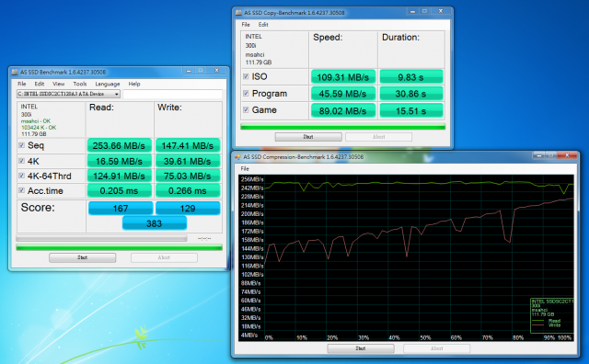Toggle the 4K-64Thrd test checkbox
Viewport: 589px width, 364px height.
[22, 176]
